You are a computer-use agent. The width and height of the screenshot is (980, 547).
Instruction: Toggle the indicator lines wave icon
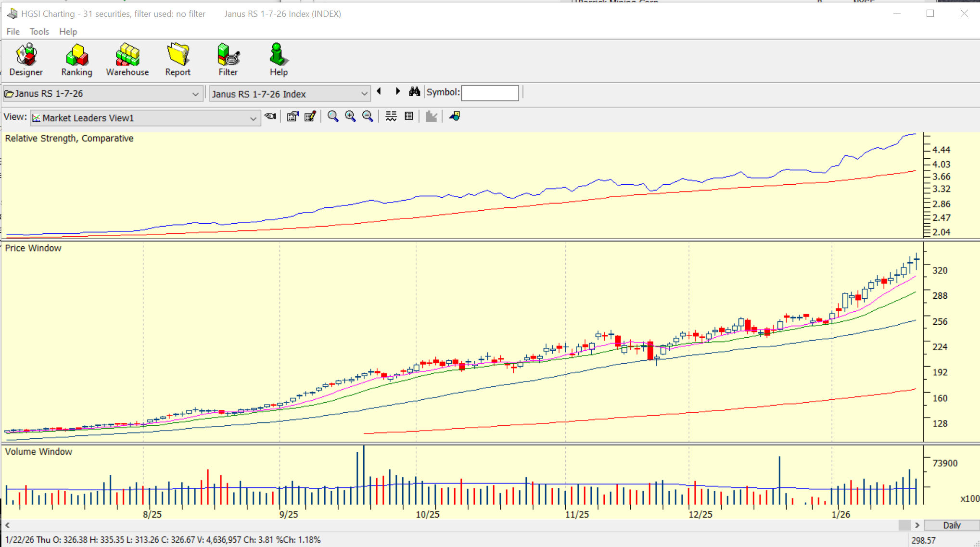[391, 116]
